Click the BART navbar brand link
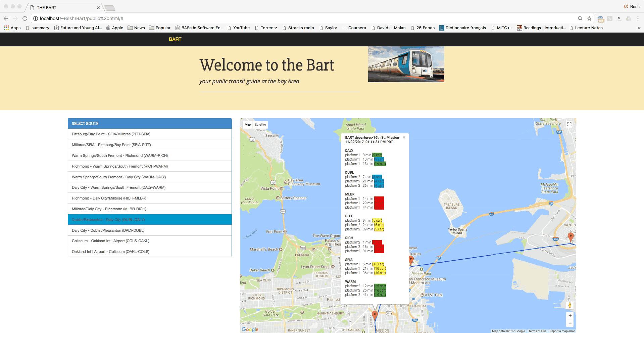 click(x=175, y=39)
